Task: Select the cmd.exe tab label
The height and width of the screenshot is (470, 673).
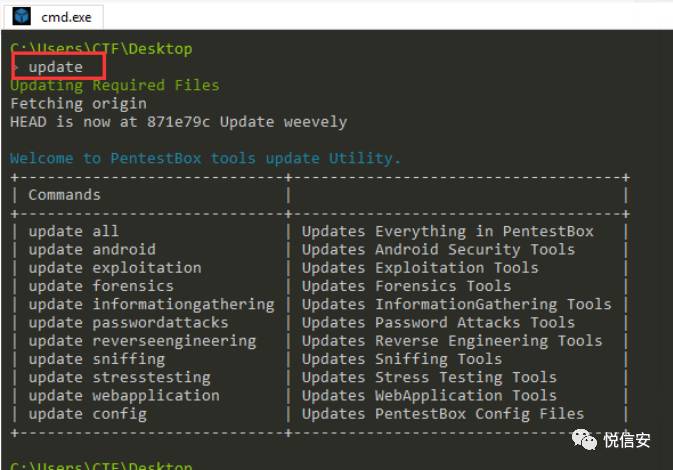Action: coord(66,17)
